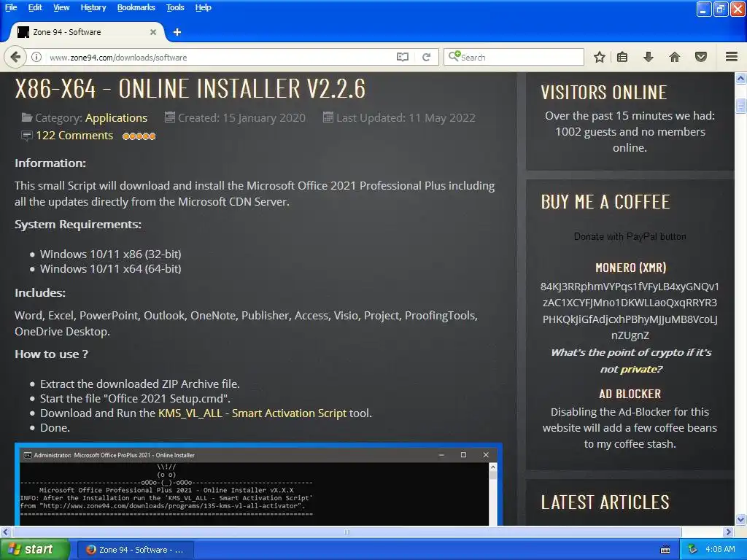Open Downloads arrow icon

tap(649, 57)
